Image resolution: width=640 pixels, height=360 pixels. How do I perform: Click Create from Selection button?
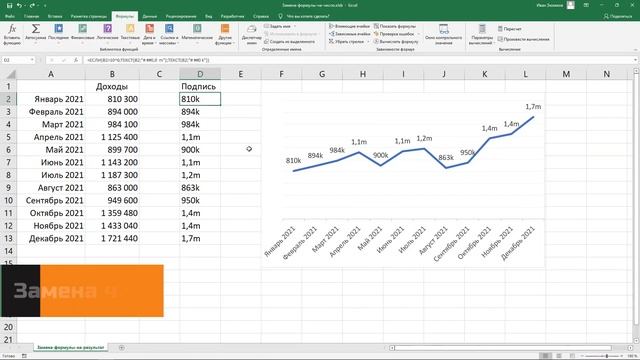pos(289,42)
